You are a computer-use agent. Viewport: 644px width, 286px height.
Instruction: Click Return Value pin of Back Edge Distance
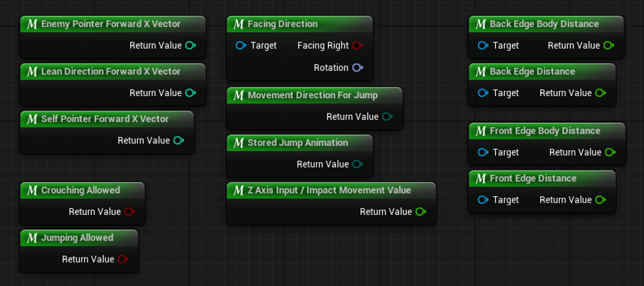pyautogui.click(x=600, y=93)
